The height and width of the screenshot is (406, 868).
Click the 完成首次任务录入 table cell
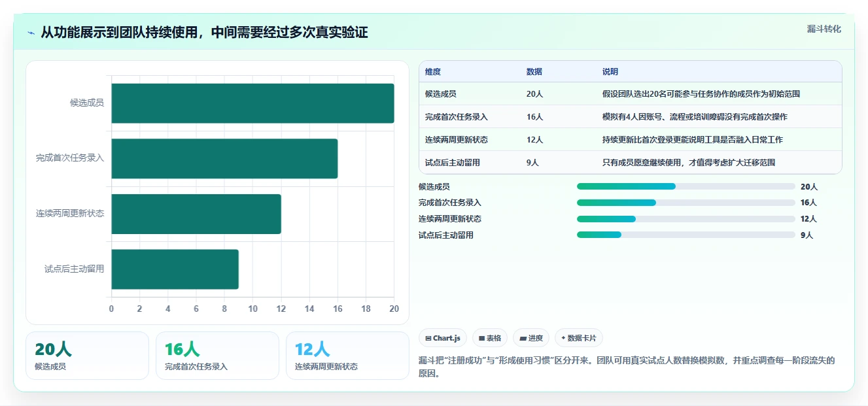click(457, 117)
